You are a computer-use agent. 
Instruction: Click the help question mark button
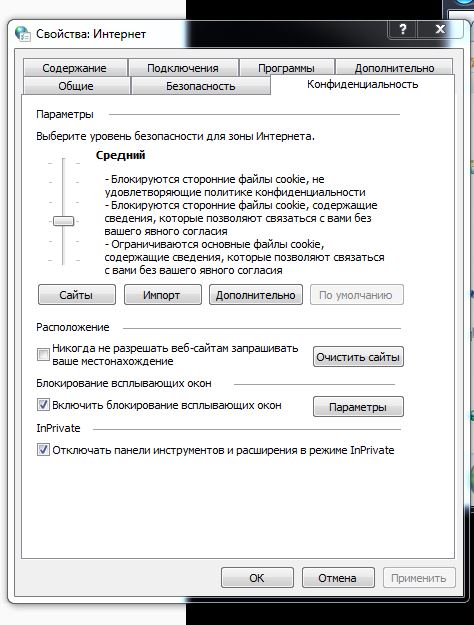(x=403, y=29)
